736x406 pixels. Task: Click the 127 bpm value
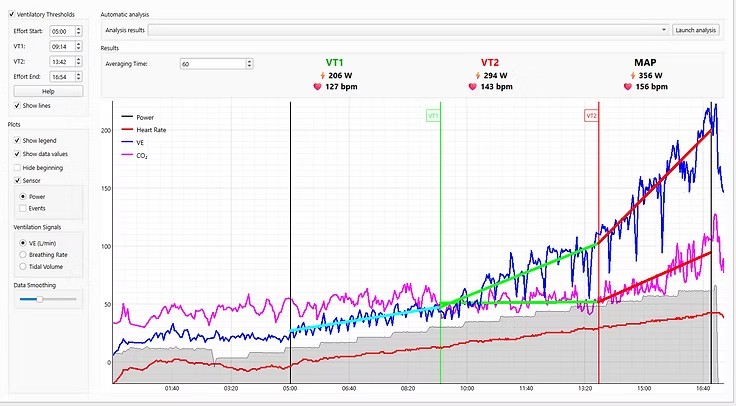click(341, 87)
